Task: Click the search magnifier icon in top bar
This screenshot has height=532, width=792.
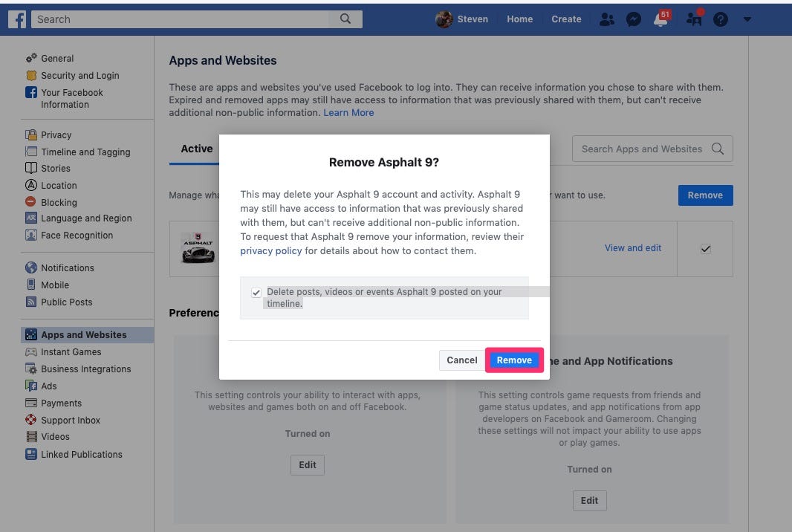Action: click(x=345, y=19)
